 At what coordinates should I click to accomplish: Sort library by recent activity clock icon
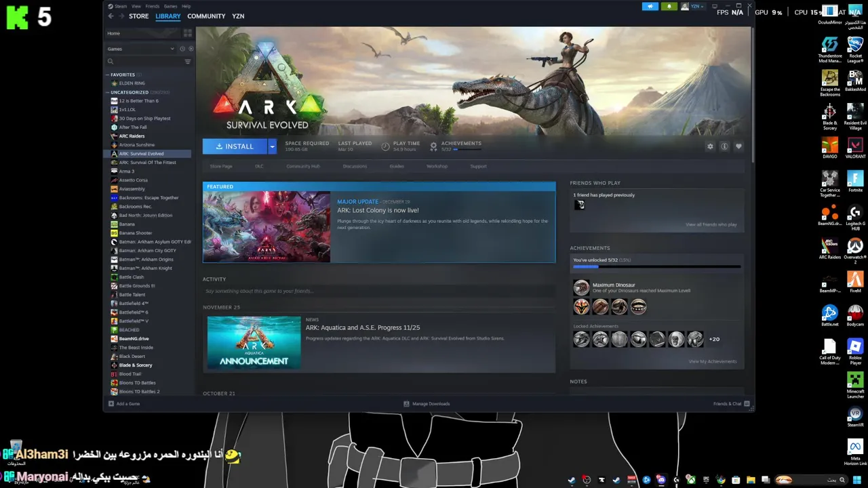(182, 49)
